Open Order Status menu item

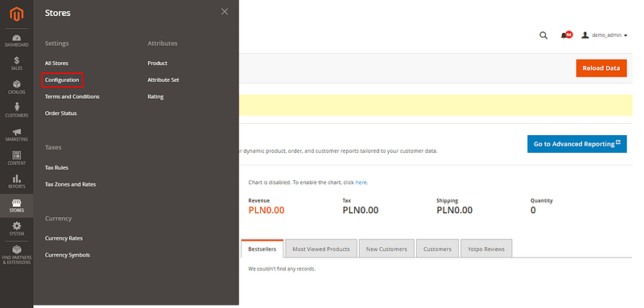(x=61, y=113)
